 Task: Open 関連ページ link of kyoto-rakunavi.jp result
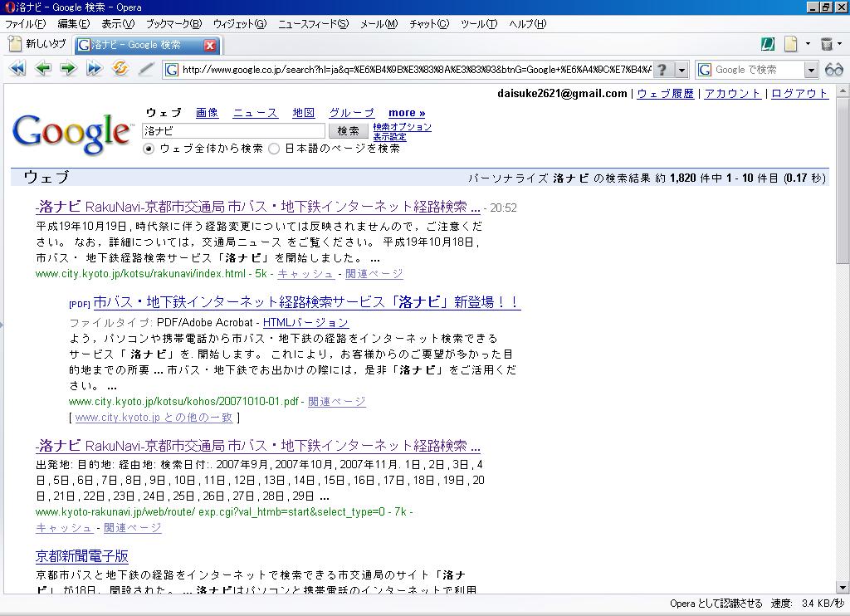pos(132,528)
